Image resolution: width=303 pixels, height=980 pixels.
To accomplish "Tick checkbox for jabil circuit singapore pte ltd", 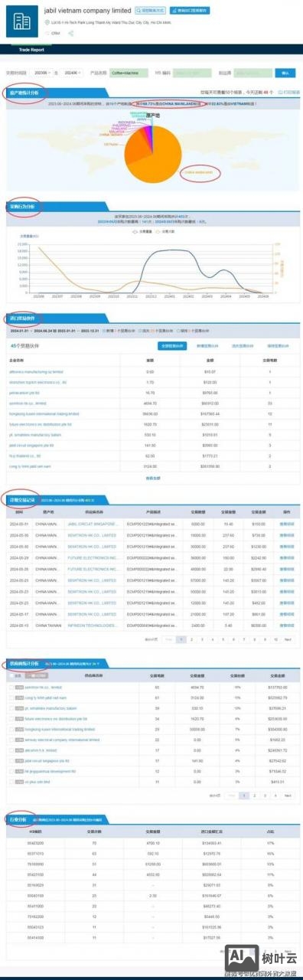I will [11, 761].
